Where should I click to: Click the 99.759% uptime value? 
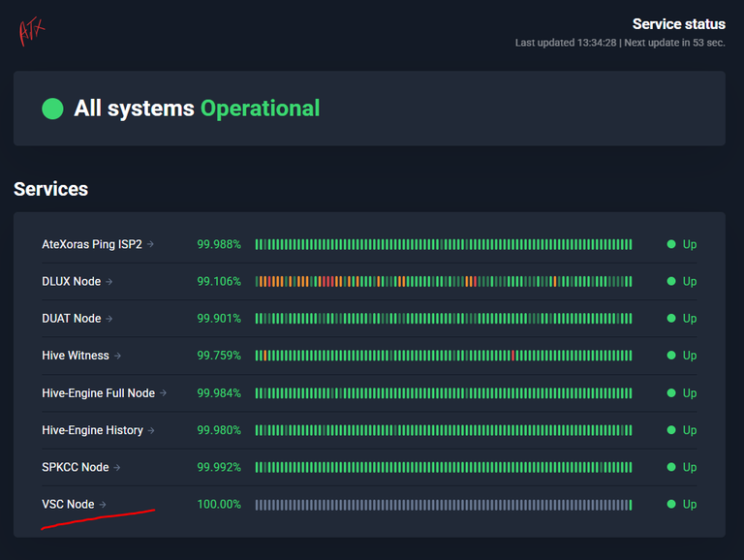click(x=219, y=356)
